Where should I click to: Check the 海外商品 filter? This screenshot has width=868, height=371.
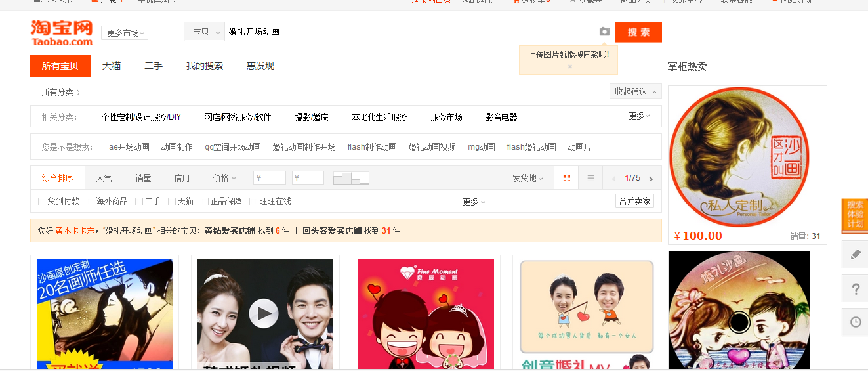91,202
